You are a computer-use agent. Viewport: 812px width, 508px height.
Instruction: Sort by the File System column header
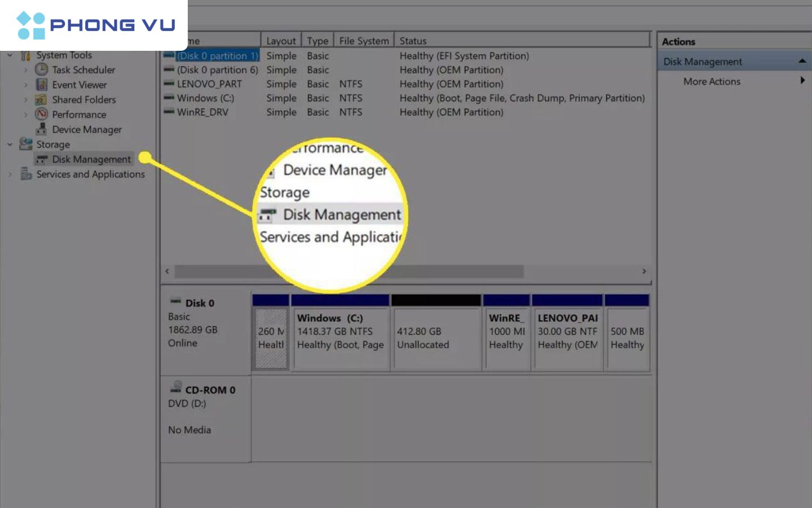(364, 41)
